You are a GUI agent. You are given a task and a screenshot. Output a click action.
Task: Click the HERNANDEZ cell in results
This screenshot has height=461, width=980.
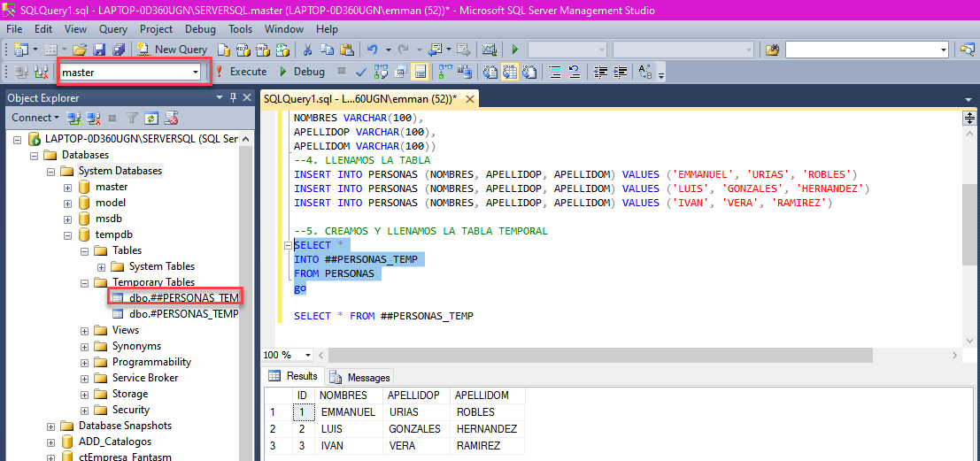tap(486, 429)
